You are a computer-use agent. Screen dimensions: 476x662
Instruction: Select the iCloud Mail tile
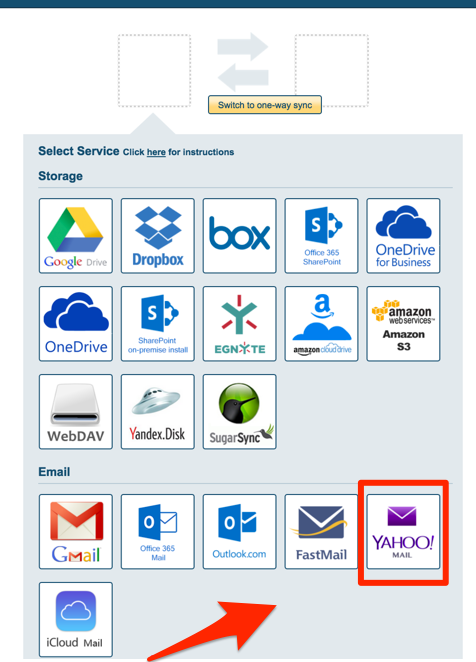[x=76, y=620]
